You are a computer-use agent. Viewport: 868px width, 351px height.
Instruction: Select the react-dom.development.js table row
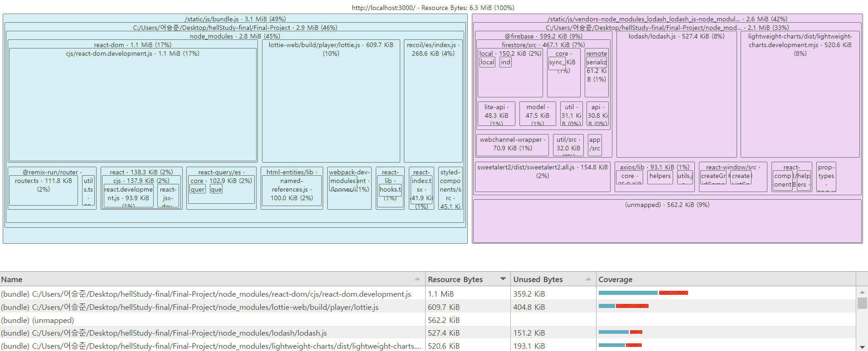[427, 294]
